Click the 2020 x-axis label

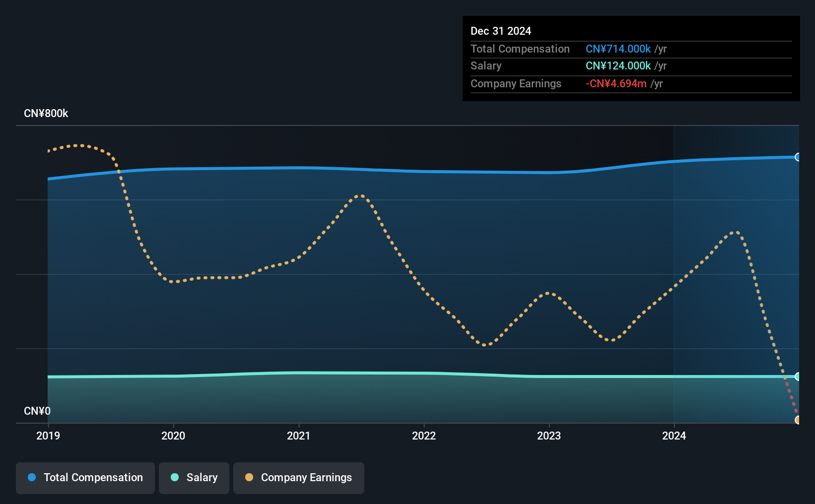[x=173, y=436]
